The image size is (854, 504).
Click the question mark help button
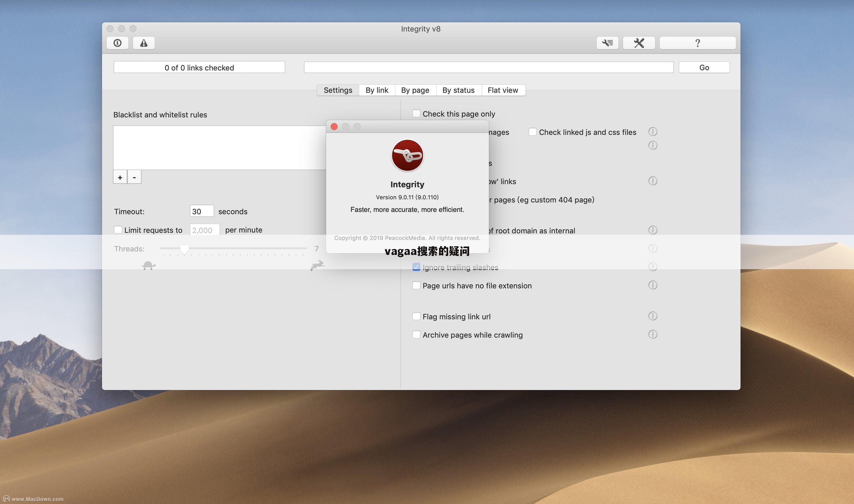click(698, 43)
